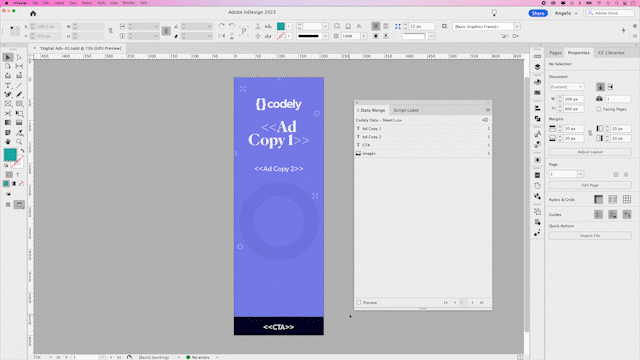Open stroke style dropdown in control bar
The width and height of the screenshot is (640, 360).
point(325,36)
